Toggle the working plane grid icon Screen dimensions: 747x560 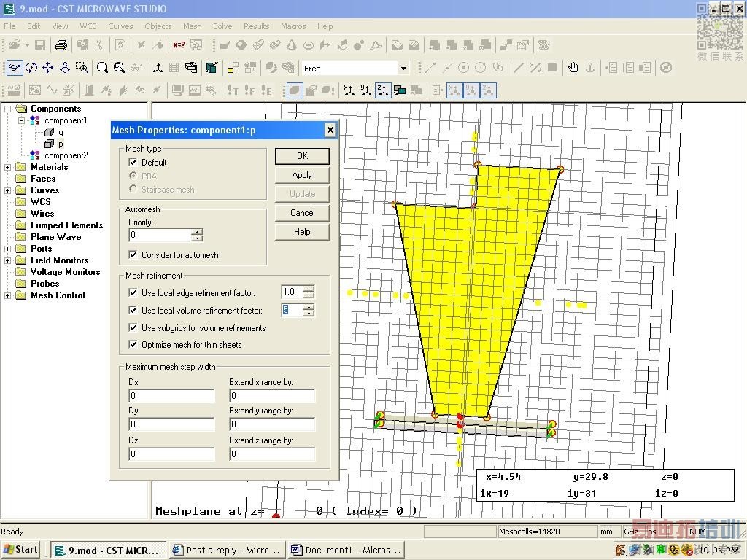point(174,68)
